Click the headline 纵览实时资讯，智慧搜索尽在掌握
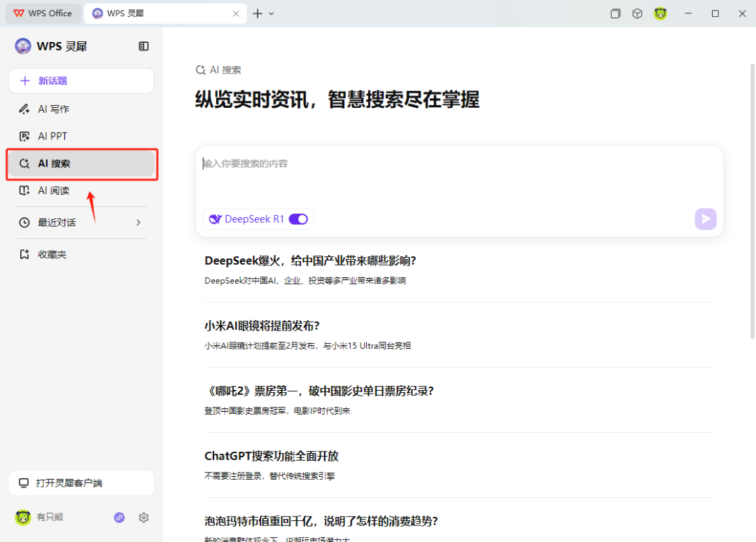 [337, 100]
